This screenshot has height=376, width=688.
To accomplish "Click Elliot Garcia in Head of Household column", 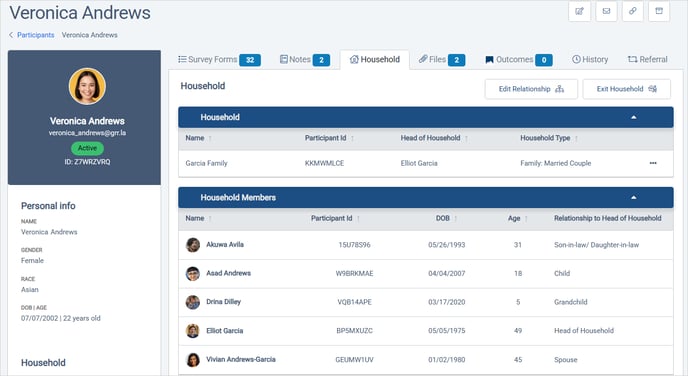I will coord(419,163).
